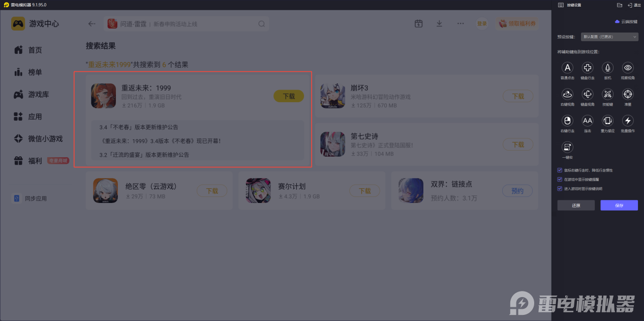Expand the 预设按键 preset dropdown
This screenshot has width=644, height=321.
pos(609,37)
